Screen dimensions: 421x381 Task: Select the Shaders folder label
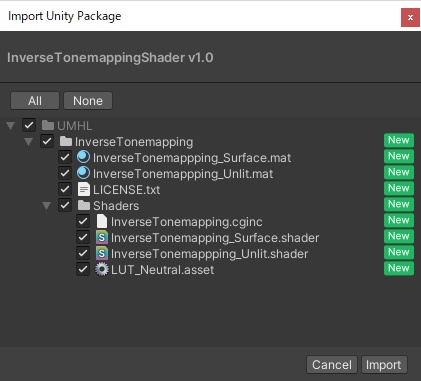click(x=116, y=206)
